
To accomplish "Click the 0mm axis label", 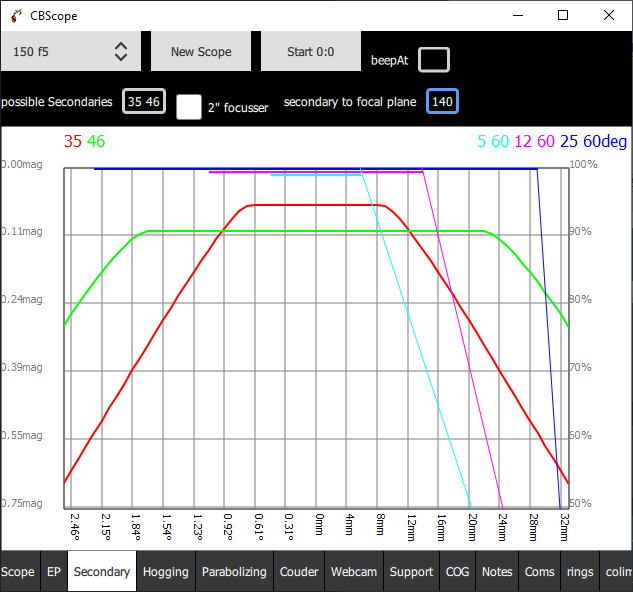I will tap(319, 524).
